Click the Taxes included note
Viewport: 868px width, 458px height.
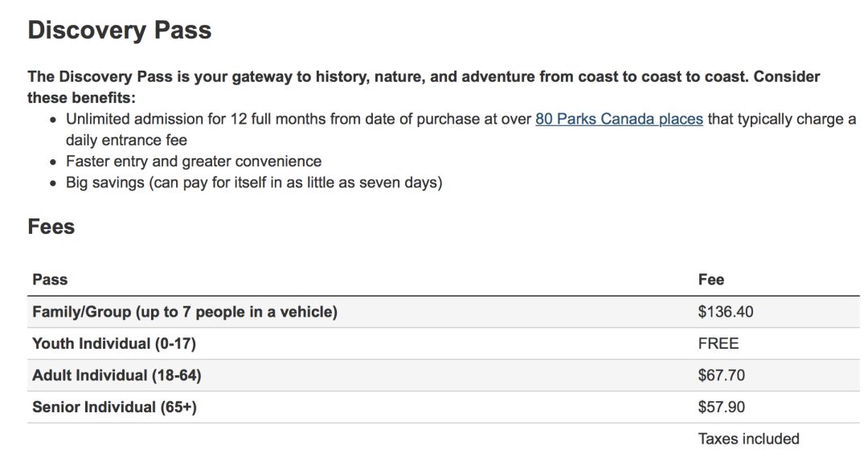tap(748, 439)
